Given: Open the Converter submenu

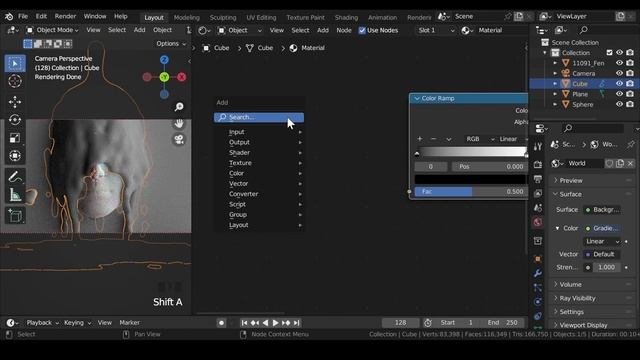Looking at the screenshot, I should click(x=259, y=194).
